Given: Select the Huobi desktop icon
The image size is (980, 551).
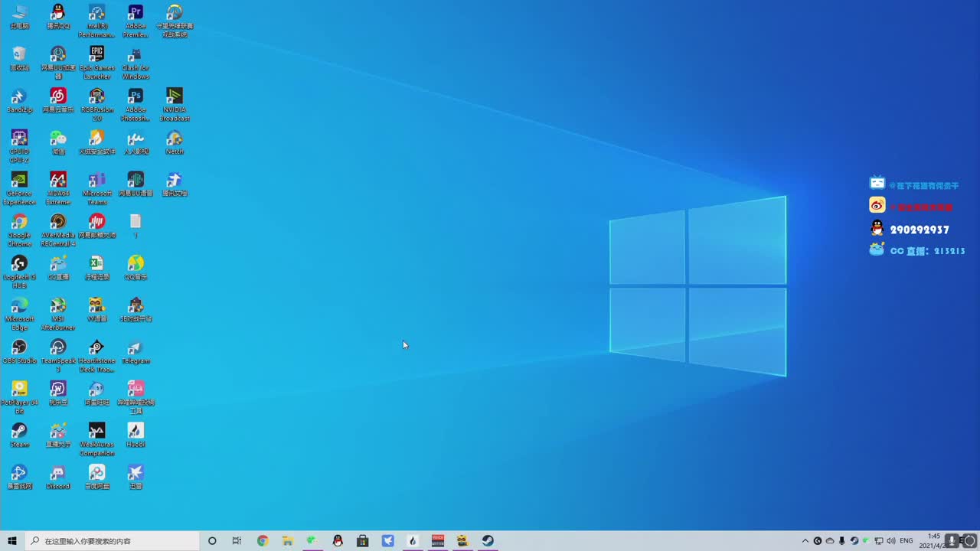Looking at the screenshot, I should pos(136,435).
